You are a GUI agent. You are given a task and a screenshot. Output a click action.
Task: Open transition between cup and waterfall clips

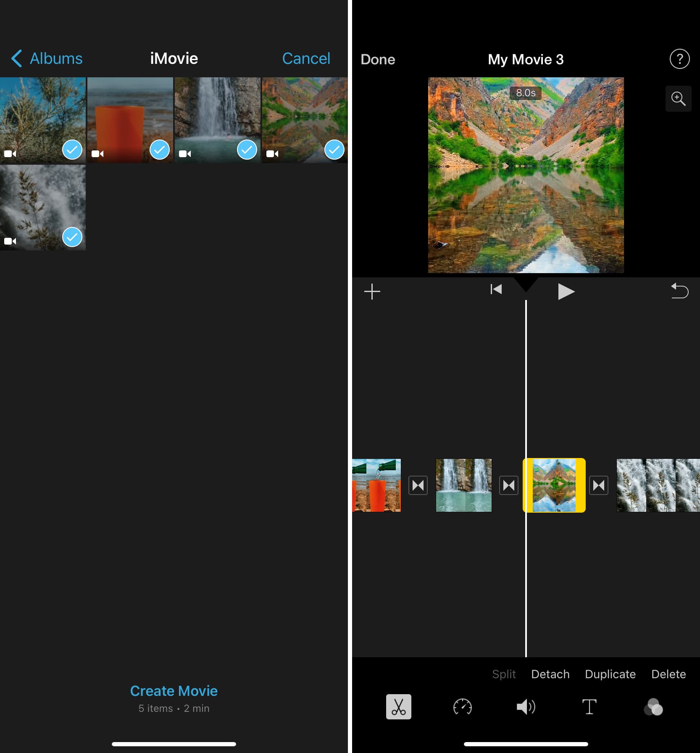(x=418, y=485)
